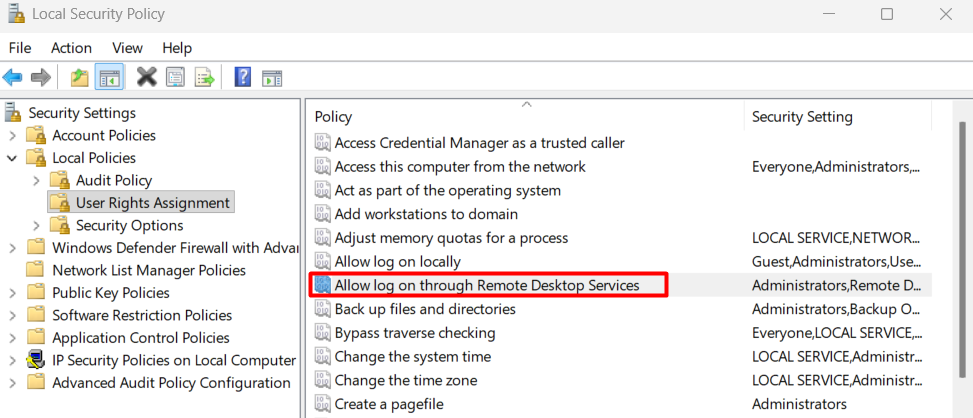Select Access this computer from the network
Screen dimensions: 973x418
coord(460,166)
